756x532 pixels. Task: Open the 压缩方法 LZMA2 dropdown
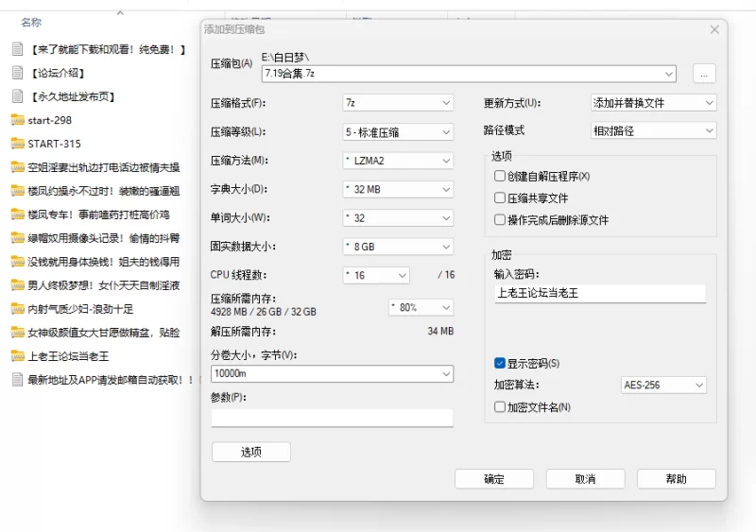point(398,161)
